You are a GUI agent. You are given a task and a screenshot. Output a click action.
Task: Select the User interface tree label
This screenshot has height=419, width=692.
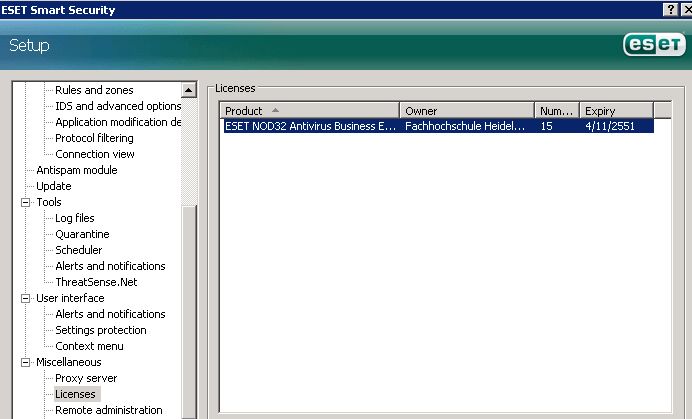pyautogui.click(x=70, y=298)
